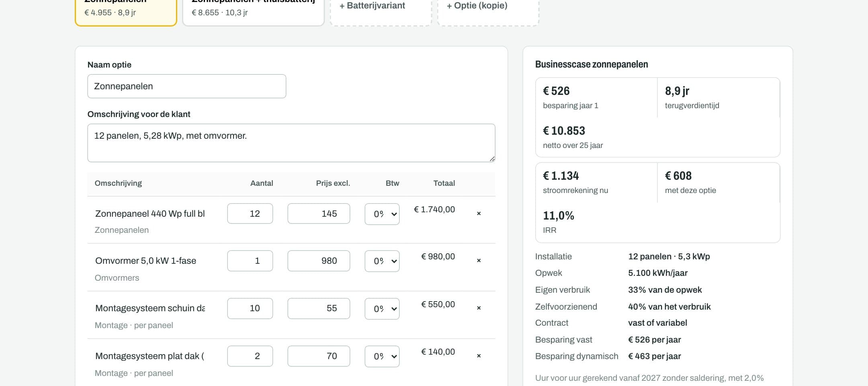Viewport: 868px width, 386px height.
Task: Click the 5.100 kWh/jaar opwek value
Action: (x=658, y=273)
